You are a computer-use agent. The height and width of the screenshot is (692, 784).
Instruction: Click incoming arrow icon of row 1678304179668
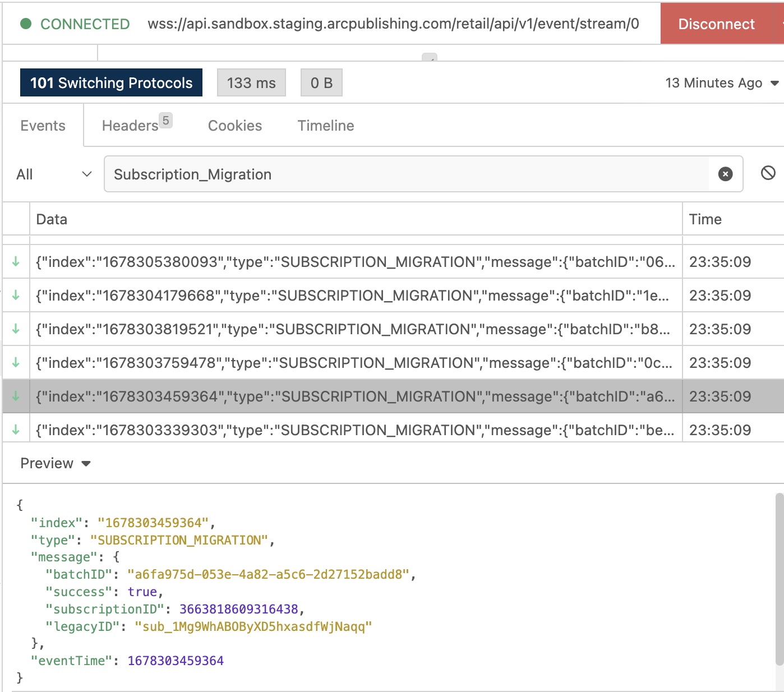(x=16, y=295)
